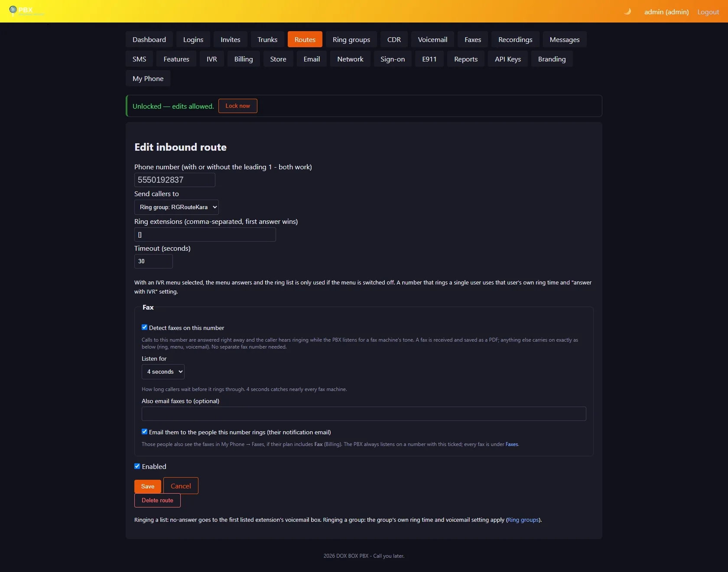Follow the Faxes link in fax note

click(x=511, y=444)
